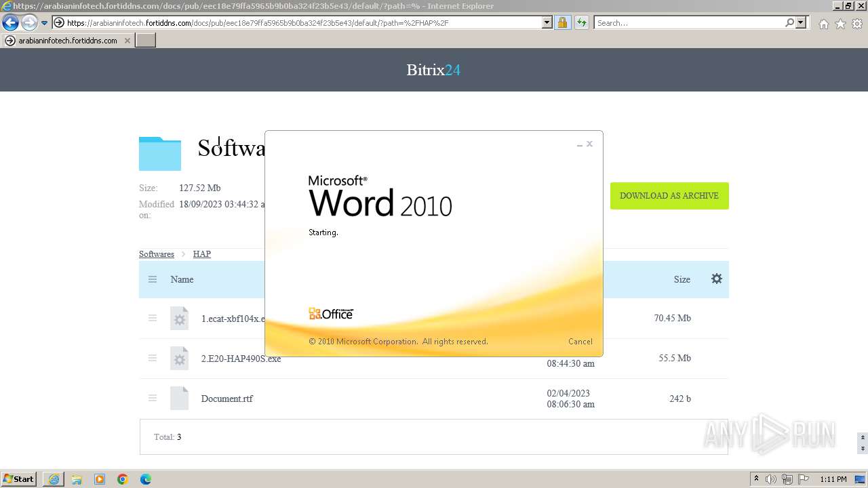
Task: Open the Tools gear icon in IE
Action: (857, 24)
